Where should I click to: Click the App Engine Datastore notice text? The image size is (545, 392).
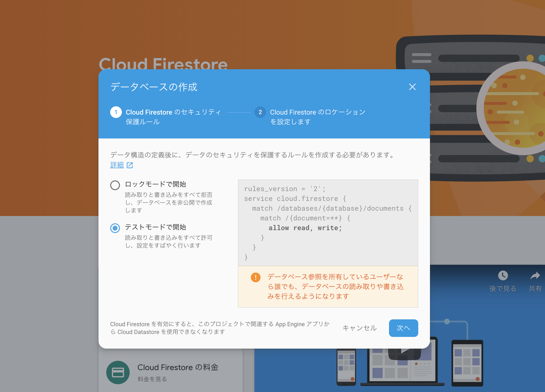pyautogui.click(x=220, y=328)
